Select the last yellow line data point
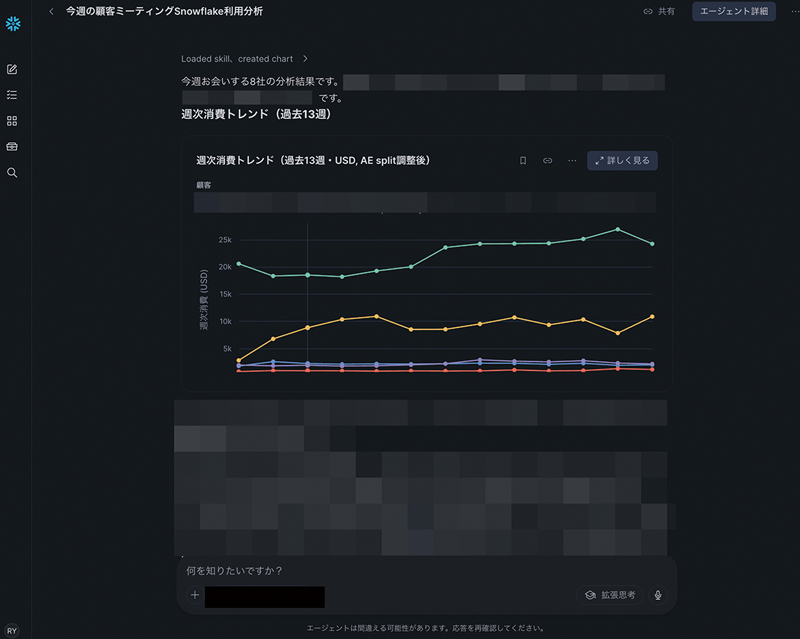 click(x=652, y=317)
